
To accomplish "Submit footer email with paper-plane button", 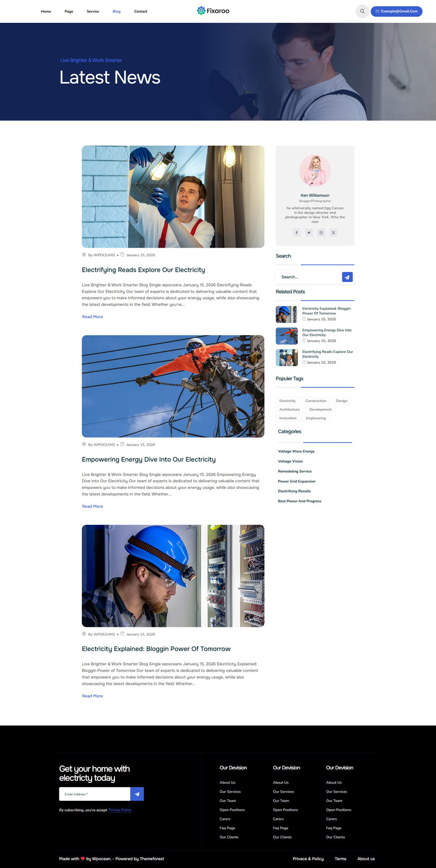I will coord(137,794).
